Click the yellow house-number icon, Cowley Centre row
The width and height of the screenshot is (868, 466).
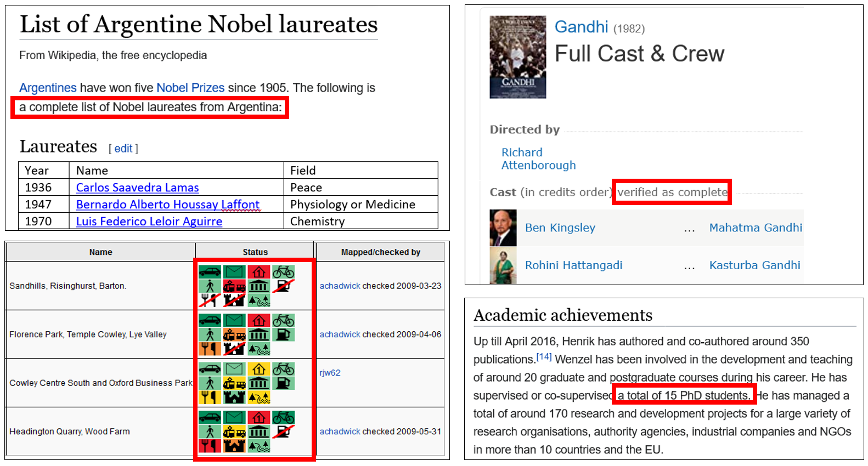259,369
